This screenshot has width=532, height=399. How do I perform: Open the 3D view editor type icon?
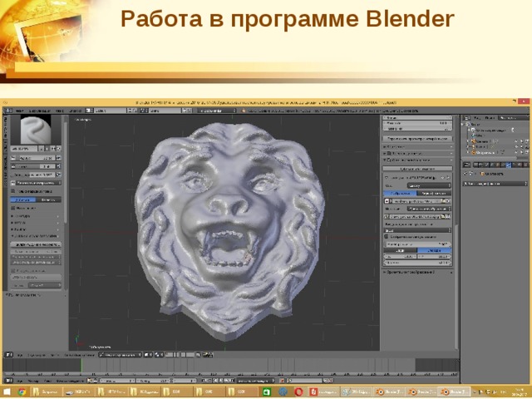coord(9,355)
